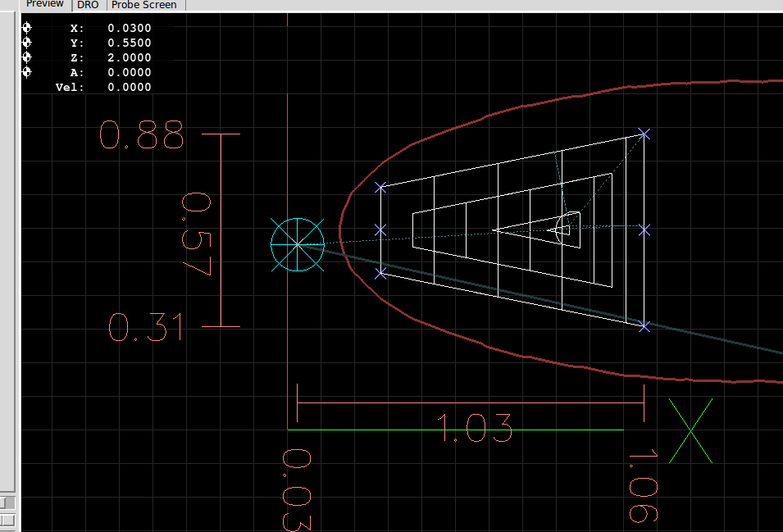Click the 0.31 minimum Y extent label

click(x=146, y=329)
